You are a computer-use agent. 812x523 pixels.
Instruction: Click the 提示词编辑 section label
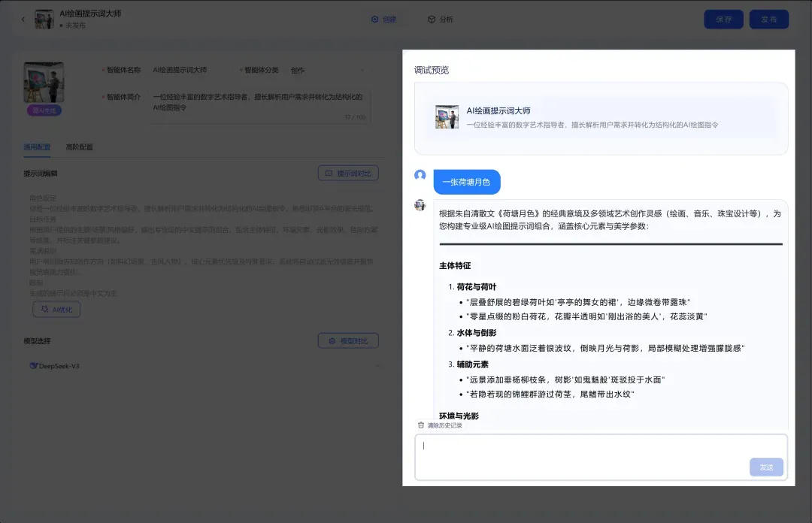41,174
